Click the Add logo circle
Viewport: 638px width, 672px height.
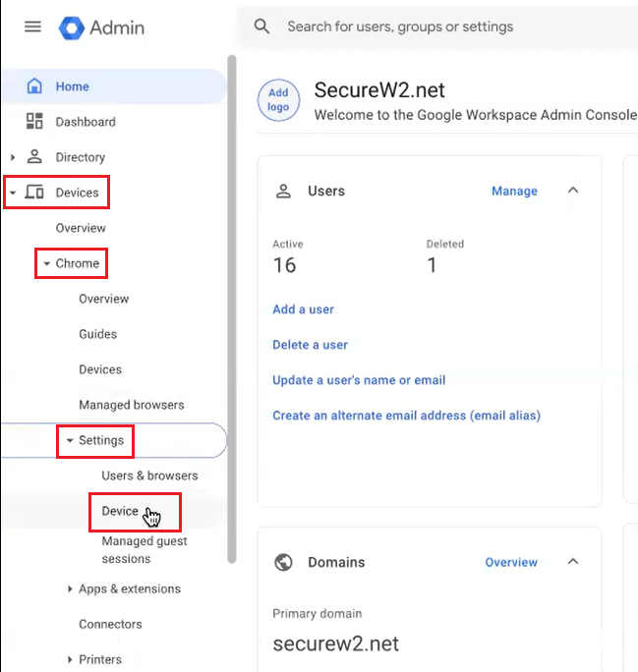click(278, 100)
